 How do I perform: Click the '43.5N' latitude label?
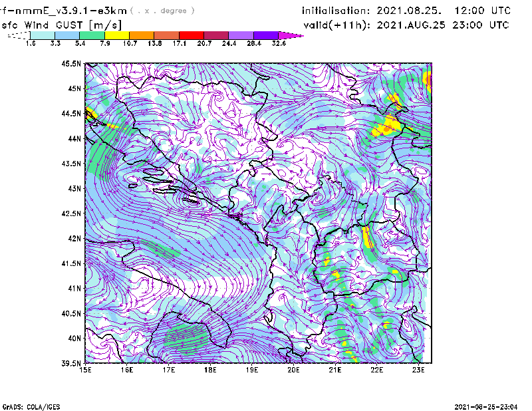coord(71,164)
